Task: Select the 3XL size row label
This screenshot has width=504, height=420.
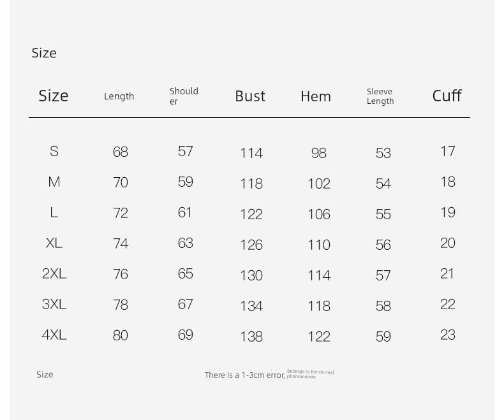Action: click(54, 304)
